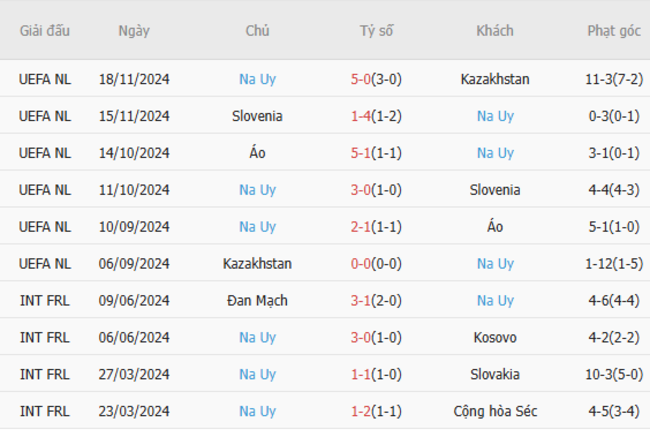
Task: Click INT FRL league in 09/06/2024 row
Action: pos(45,301)
